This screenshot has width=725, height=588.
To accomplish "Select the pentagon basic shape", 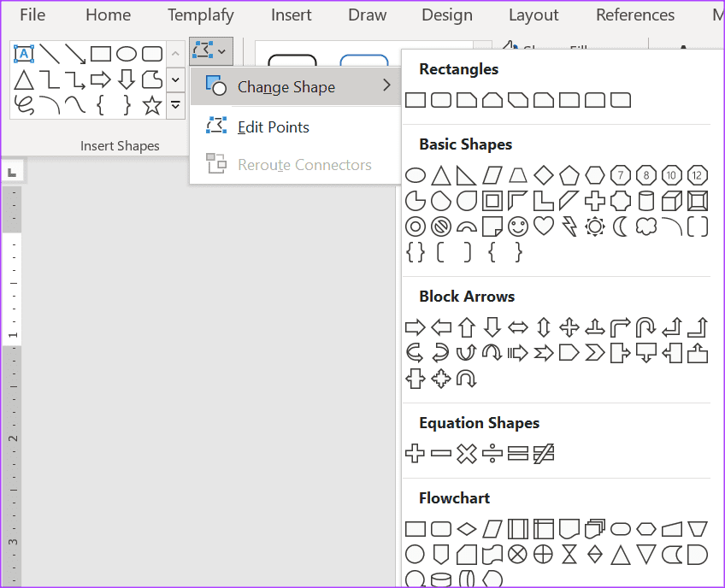I will pyautogui.click(x=569, y=175).
